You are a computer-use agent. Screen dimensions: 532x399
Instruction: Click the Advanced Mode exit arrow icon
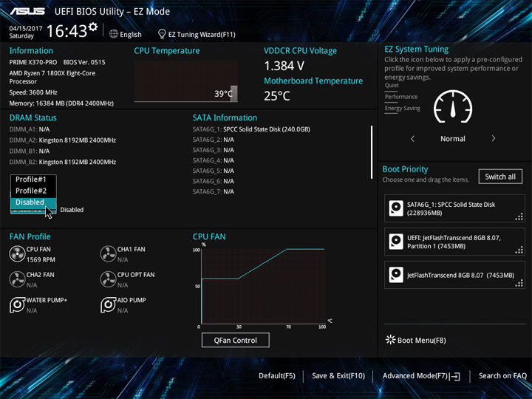454,376
